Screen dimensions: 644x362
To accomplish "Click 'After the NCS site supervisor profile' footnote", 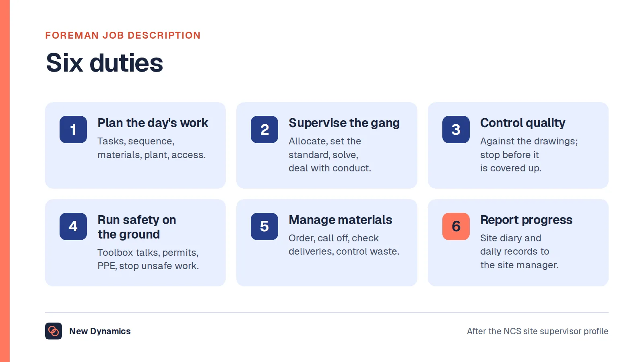I will [x=538, y=331].
